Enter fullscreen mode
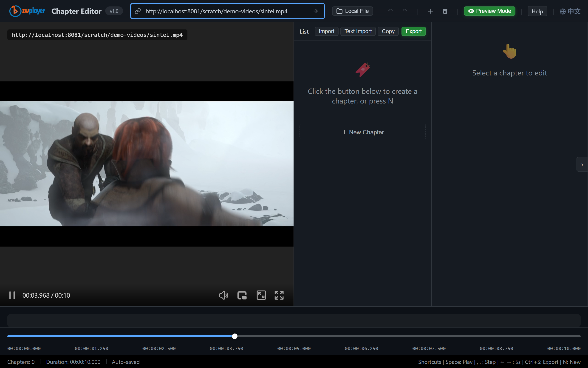 [279, 295]
